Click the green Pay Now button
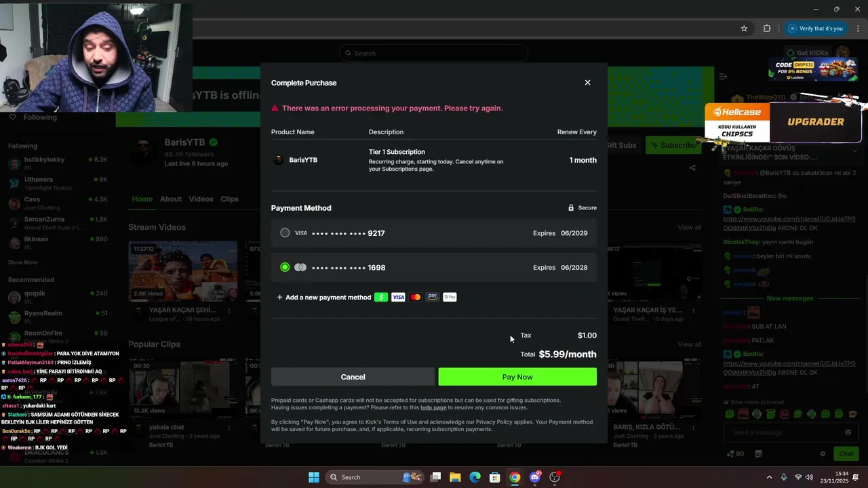The image size is (868, 488). click(517, 377)
